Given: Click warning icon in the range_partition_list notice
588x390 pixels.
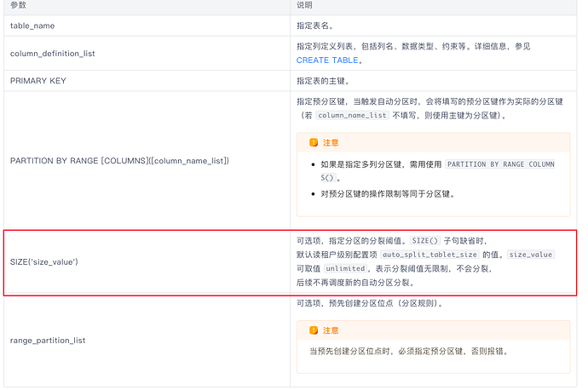Looking at the screenshot, I should (x=314, y=330).
